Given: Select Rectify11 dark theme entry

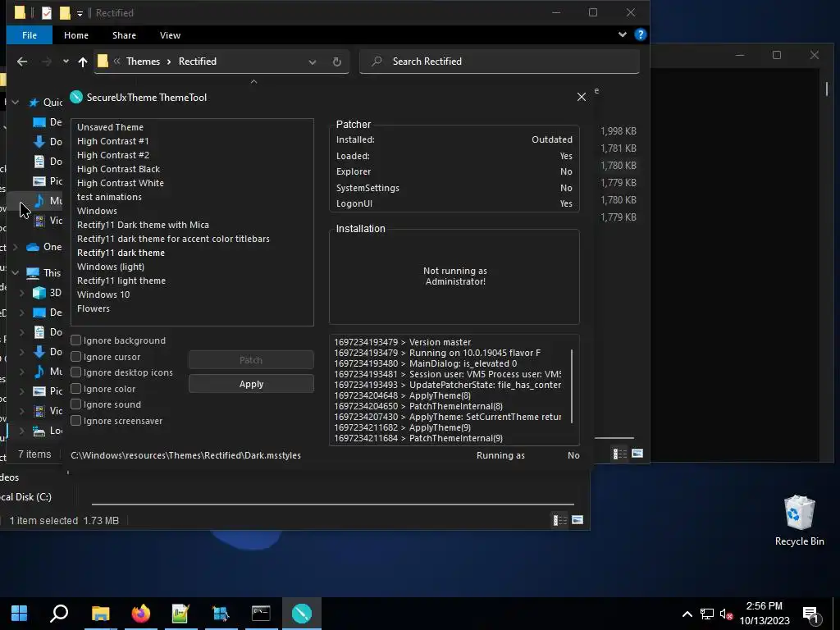Looking at the screenshot, I should click(x=121, y=253).
